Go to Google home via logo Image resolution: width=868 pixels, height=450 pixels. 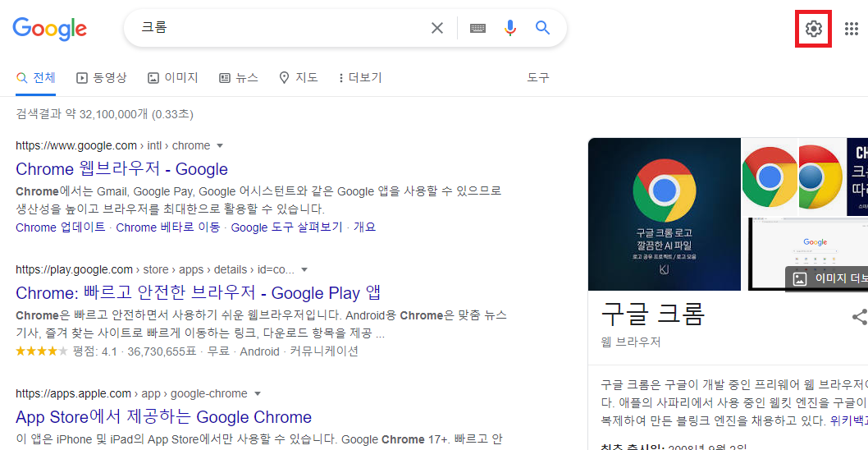(x=50, y=29)
